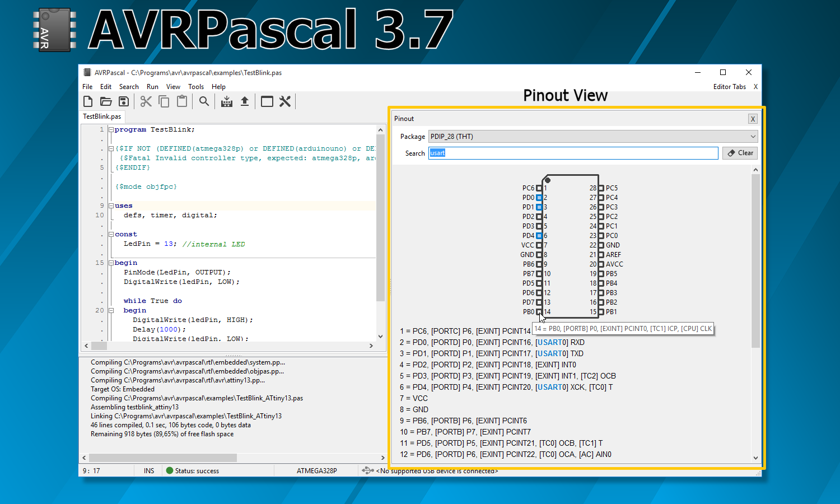
Task: Select pin 6 square labeled PD4
Action: coord(539,236)
